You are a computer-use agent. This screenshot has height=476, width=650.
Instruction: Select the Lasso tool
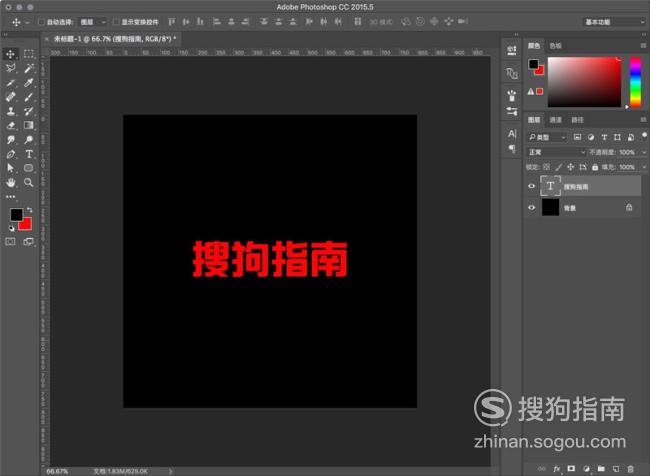(10, 68)
